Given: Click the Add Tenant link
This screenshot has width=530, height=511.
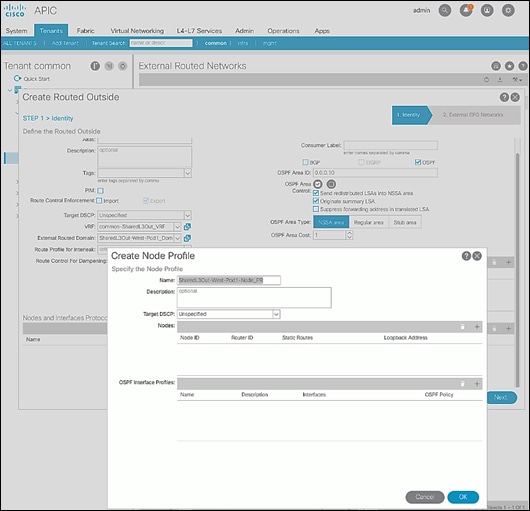Looking at the screenshot, I should (65, 43).
